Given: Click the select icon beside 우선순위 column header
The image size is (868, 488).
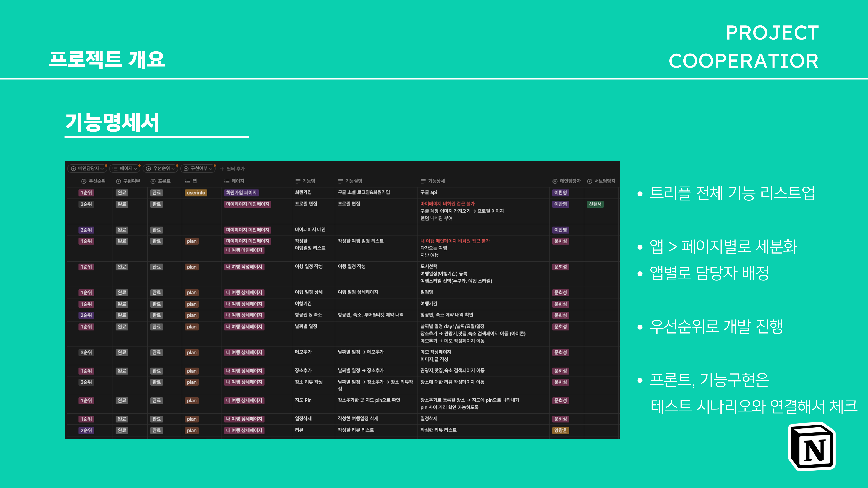Looking at the screenshot, I should (84, 181).
